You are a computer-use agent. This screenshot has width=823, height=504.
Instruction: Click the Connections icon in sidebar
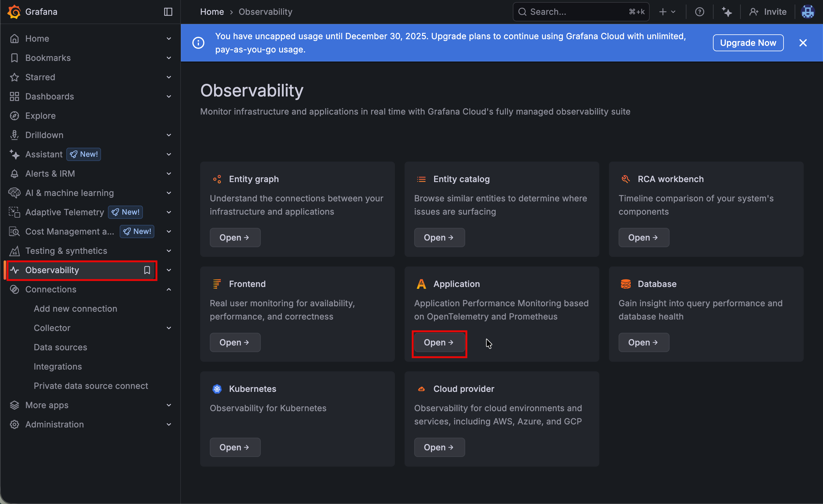coord(14,290)
